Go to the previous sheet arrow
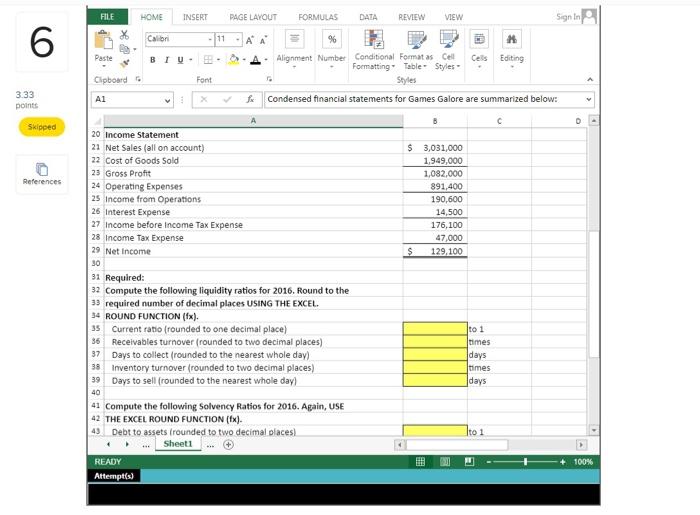The width and height of the screenshot is (700, 515). tap(108, 444)
